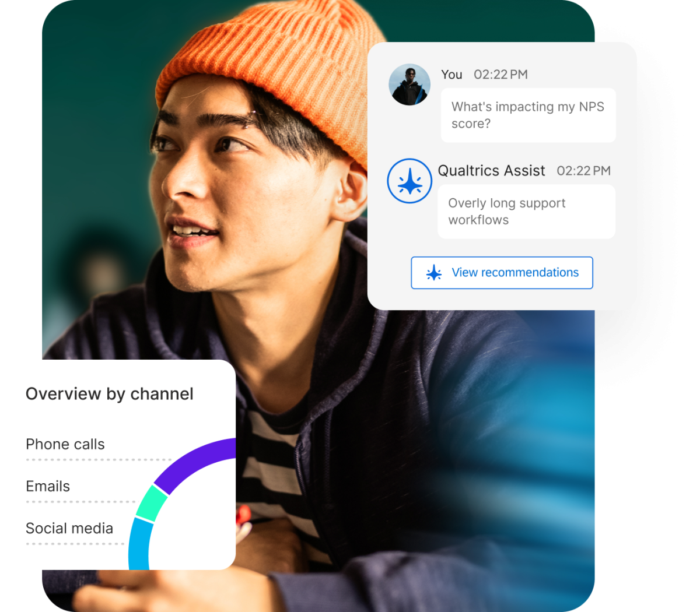Image resolution: width=700 pixels, height=612 pixels.
Task: Click the sparkle icon in View recommendations
Action: pyautogui.click(x=434, y=273)
